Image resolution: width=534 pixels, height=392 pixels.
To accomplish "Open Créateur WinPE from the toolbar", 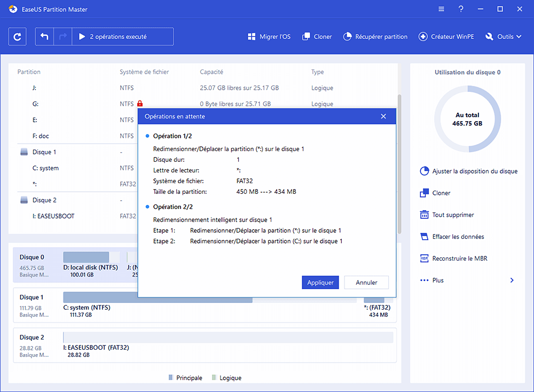I will click(446, 37).
